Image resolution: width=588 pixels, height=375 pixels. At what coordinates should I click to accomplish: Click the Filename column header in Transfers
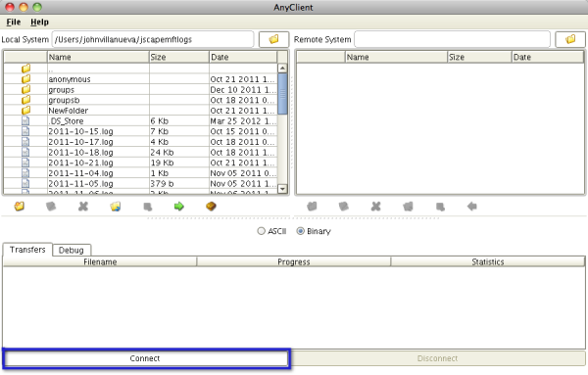click(100, 261)
